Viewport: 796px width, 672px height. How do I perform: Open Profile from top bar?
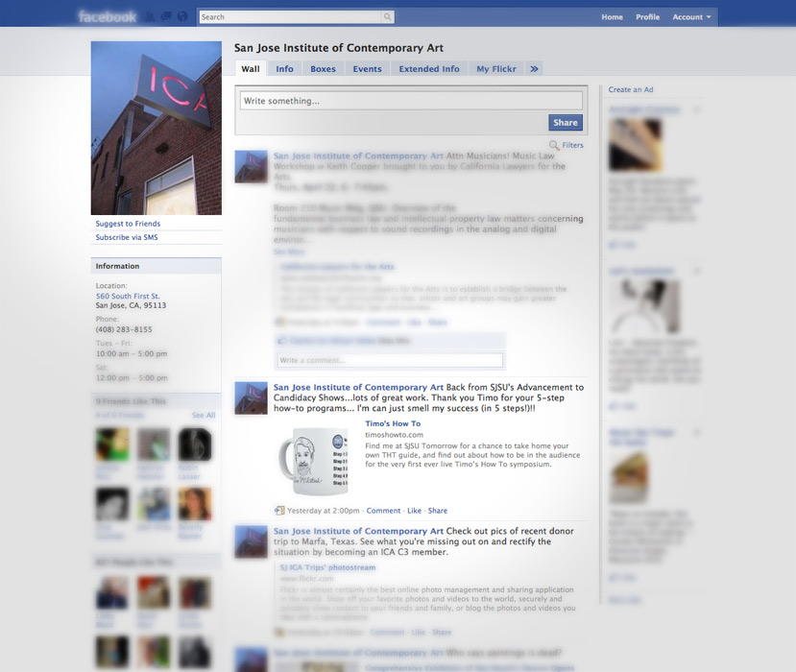click(x=648, y=17)
